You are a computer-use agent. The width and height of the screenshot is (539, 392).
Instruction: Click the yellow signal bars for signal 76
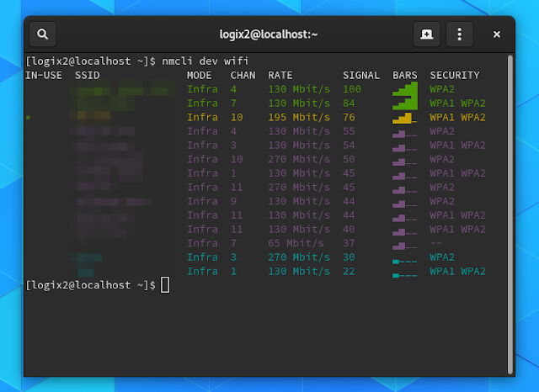coord(404,118)
